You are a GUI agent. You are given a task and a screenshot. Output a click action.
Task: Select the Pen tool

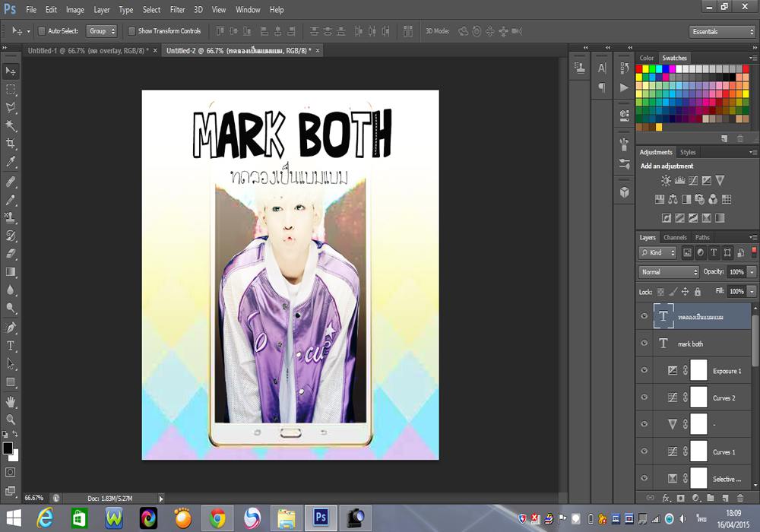click(11, 327)
